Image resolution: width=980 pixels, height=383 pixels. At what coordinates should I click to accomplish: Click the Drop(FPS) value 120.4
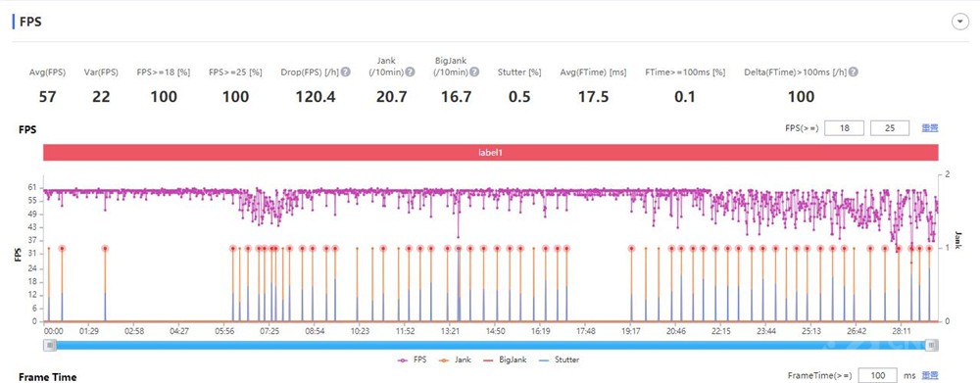click(315, 97)
